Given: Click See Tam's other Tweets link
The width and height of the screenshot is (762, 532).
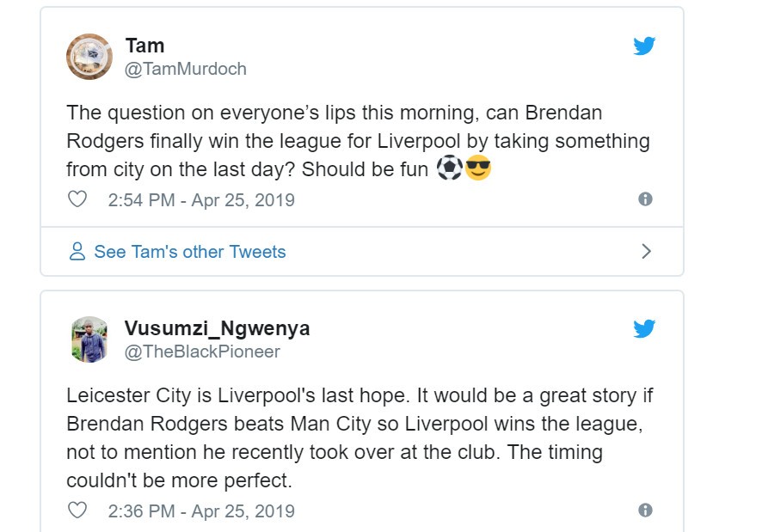Looking at the screenshot, I should pyautogui.click(x=189, y=252).
